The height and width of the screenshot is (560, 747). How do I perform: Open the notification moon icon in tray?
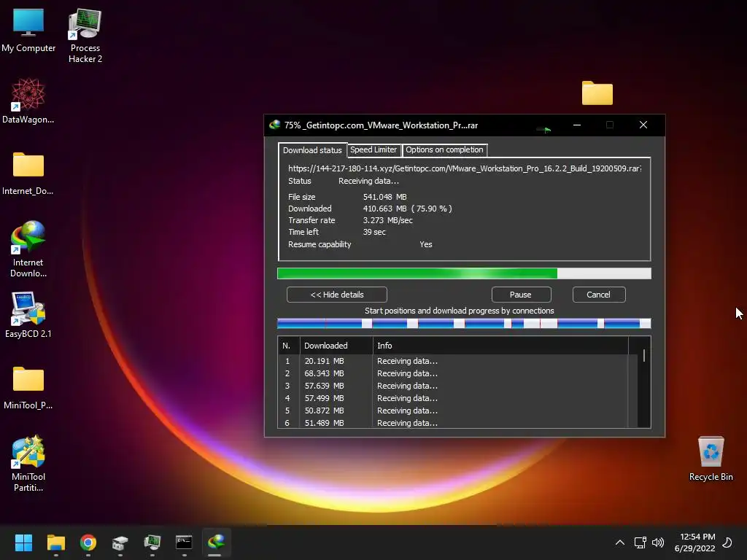click(727, 542)
